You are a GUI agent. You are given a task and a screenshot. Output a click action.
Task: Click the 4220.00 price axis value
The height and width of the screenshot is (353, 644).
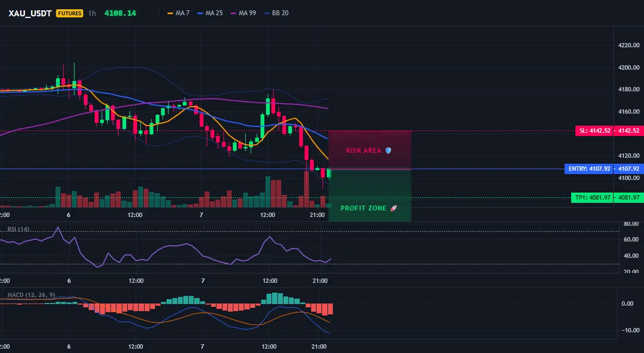pos(629,45)
